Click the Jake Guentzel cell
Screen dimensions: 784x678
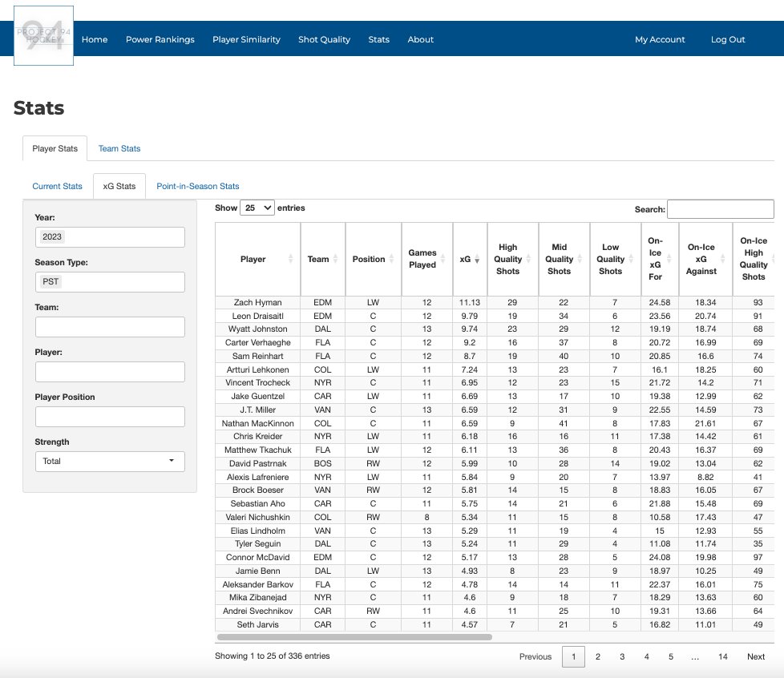coord(257,396)
